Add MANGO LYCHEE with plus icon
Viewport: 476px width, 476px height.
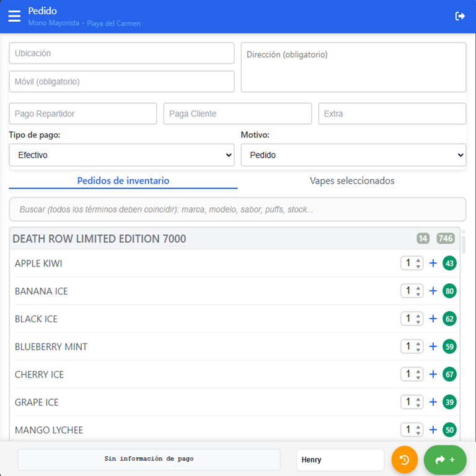[433, 430]
